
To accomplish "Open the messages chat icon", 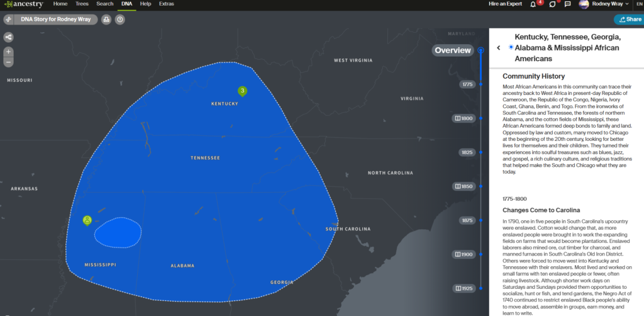I will tap(567, 4).
